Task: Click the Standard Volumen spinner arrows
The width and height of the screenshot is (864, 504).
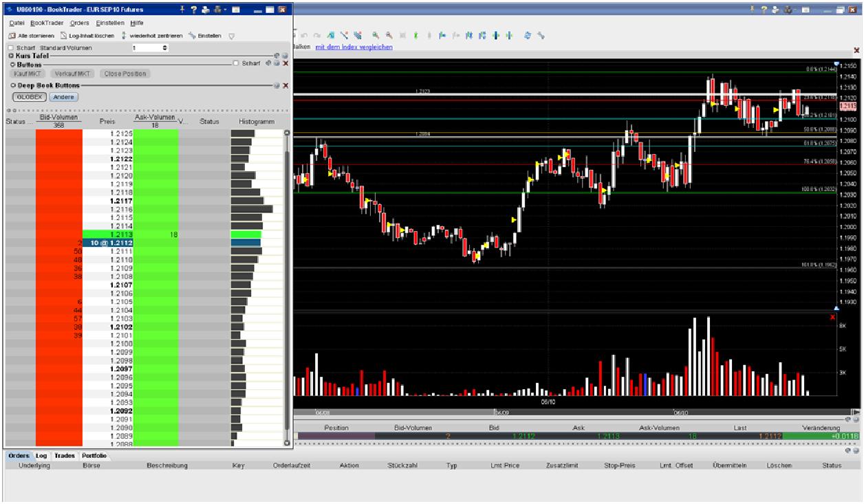Action: pos(164,47)
